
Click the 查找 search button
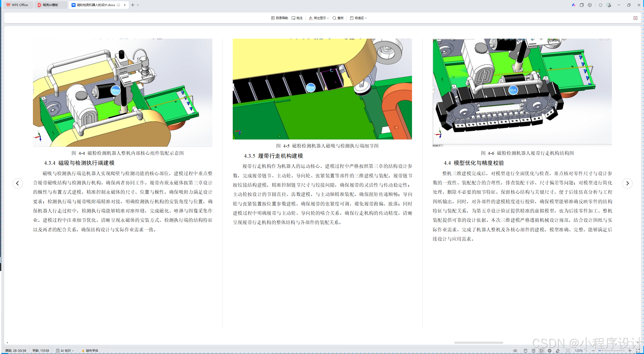[338, 18]
